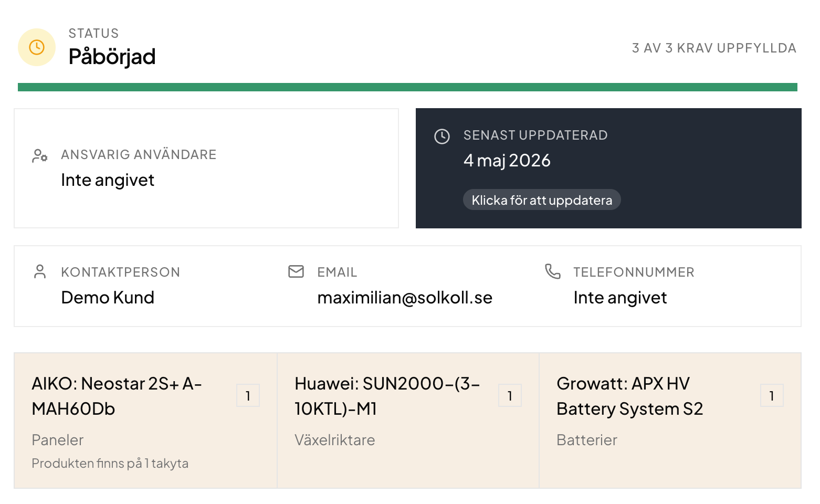This screenshot has height=504, width=820.
Task: Select the email maximilian@solkoll.se
Action: tap(405, 298)
